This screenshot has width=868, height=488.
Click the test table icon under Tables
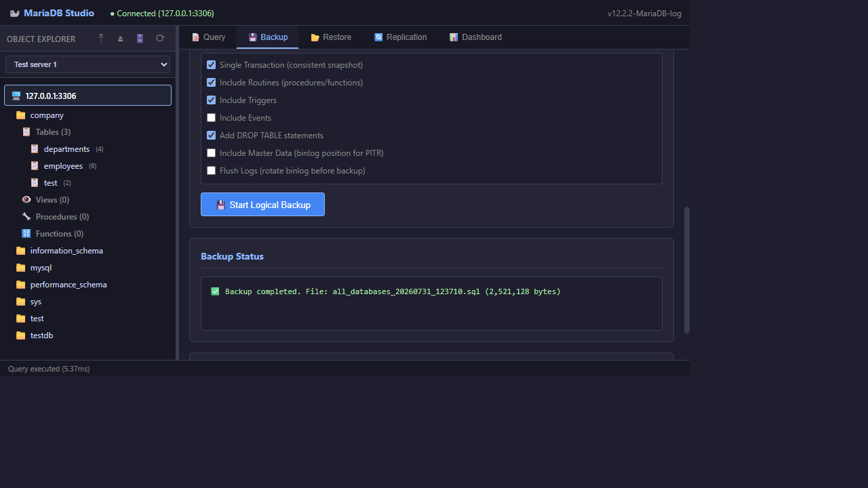(35, 183)
